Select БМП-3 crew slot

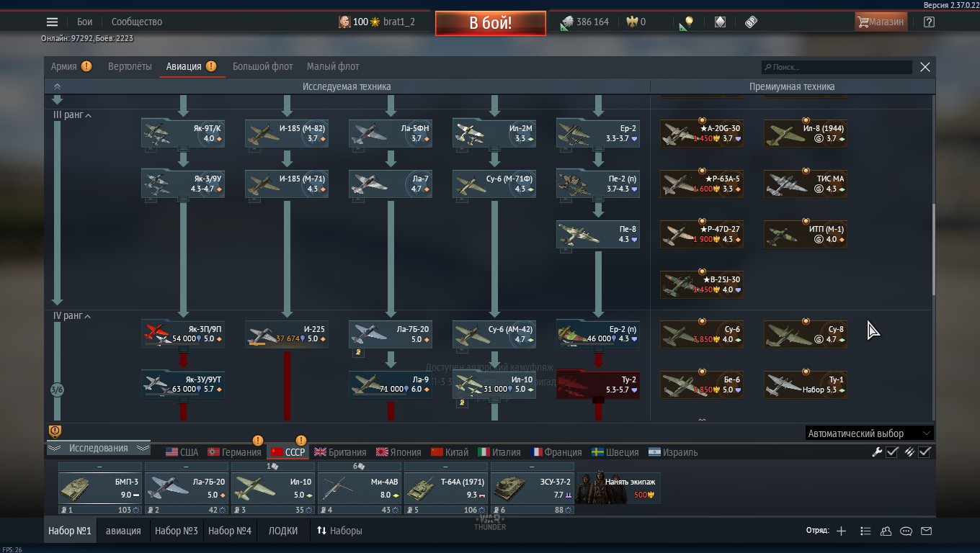(99, 487)
